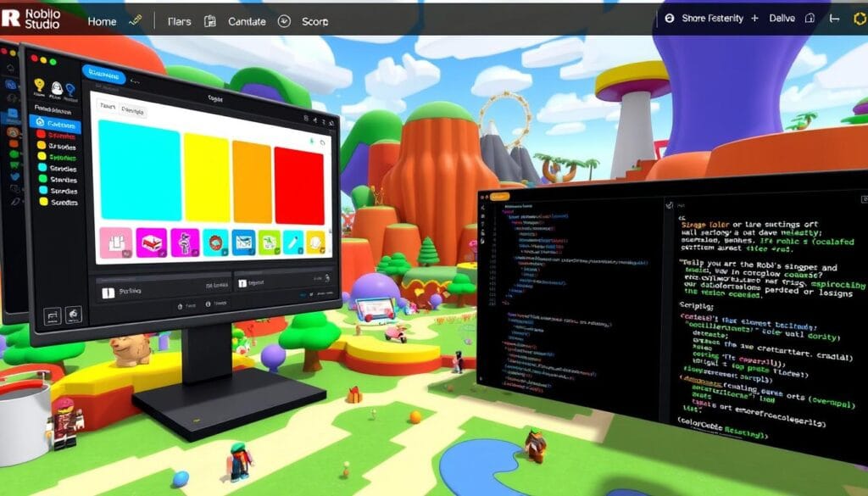Toggle the highlighted blue sidebar entry

pos(55,122)
